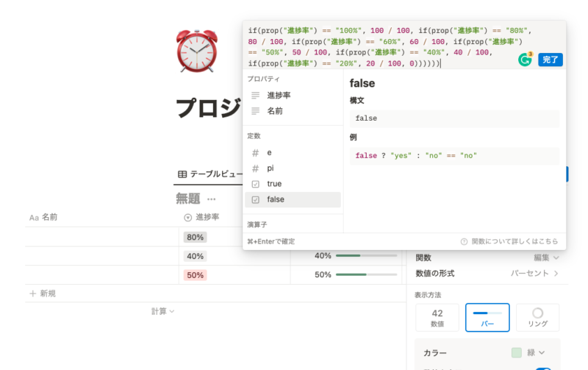Click the select-type icon in 進捗率 header
The image size is (588, 370).
188,218
